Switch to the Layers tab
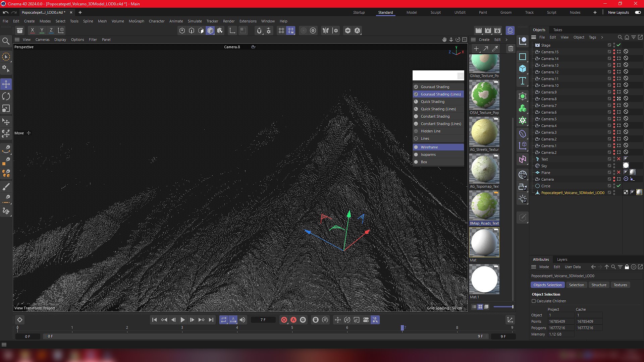Screen dimensions: 644x362 pos(562,259)
